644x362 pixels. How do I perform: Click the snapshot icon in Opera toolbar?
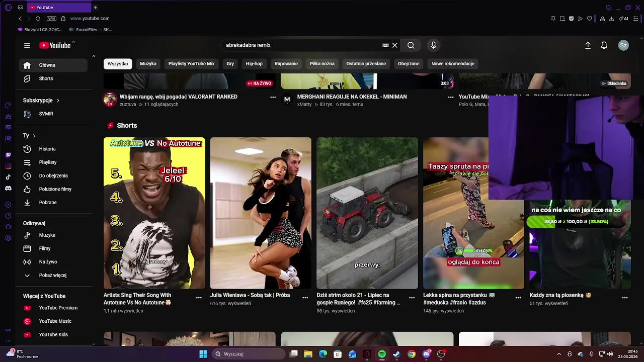[x=562, y=19]
